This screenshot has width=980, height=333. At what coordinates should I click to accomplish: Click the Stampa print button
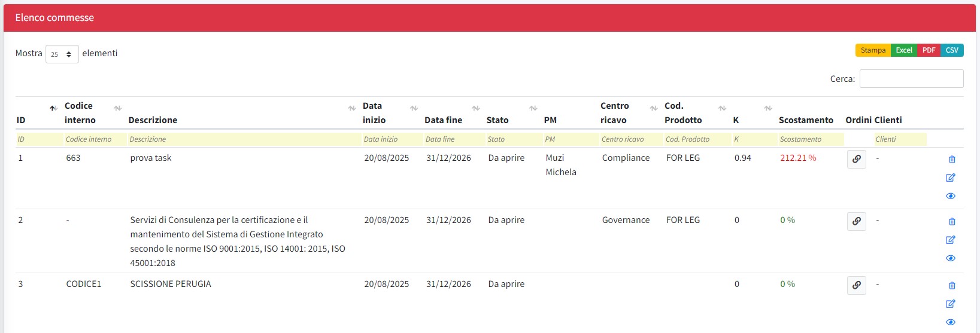[x=872, y=50]
